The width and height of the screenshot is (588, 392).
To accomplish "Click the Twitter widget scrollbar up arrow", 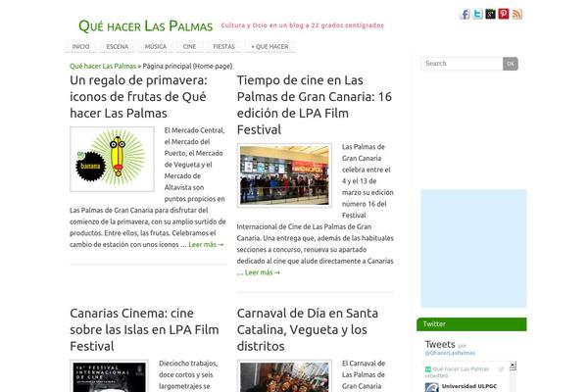I will pyautogui.click(x=513, y=366).
